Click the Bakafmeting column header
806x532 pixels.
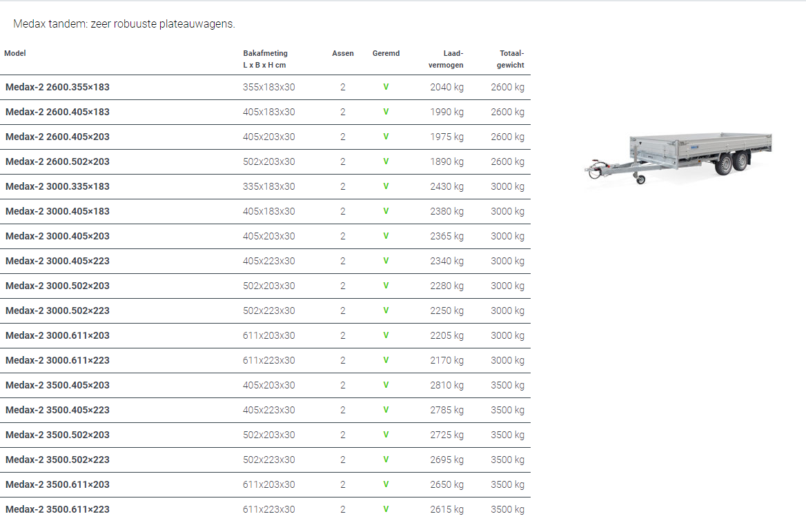point(265,59)
